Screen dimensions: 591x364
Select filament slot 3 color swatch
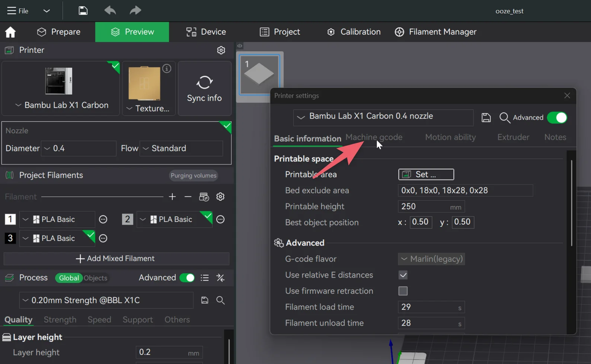10,238
